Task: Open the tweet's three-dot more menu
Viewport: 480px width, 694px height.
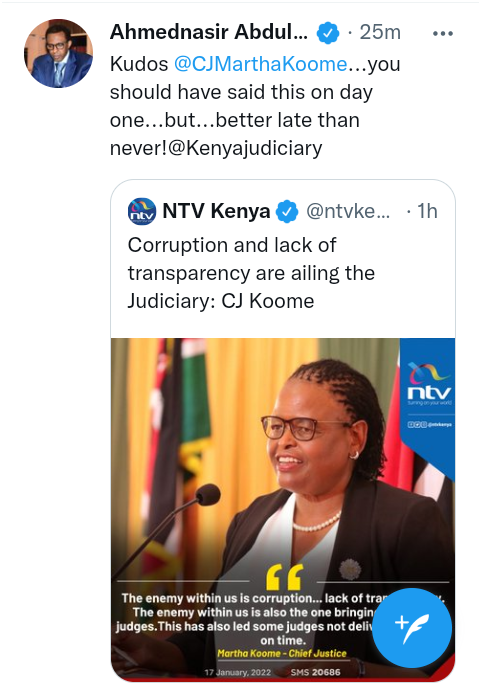Action: click(x=443, y=34)
